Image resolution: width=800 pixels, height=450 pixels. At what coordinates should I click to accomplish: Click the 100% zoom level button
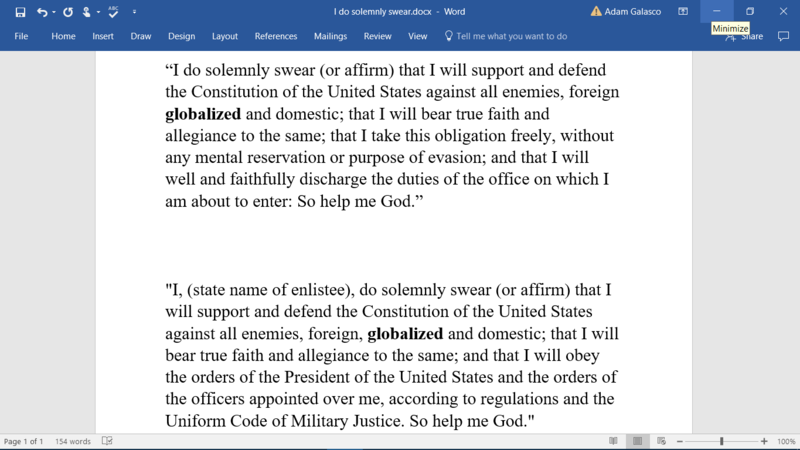point(786,441)
